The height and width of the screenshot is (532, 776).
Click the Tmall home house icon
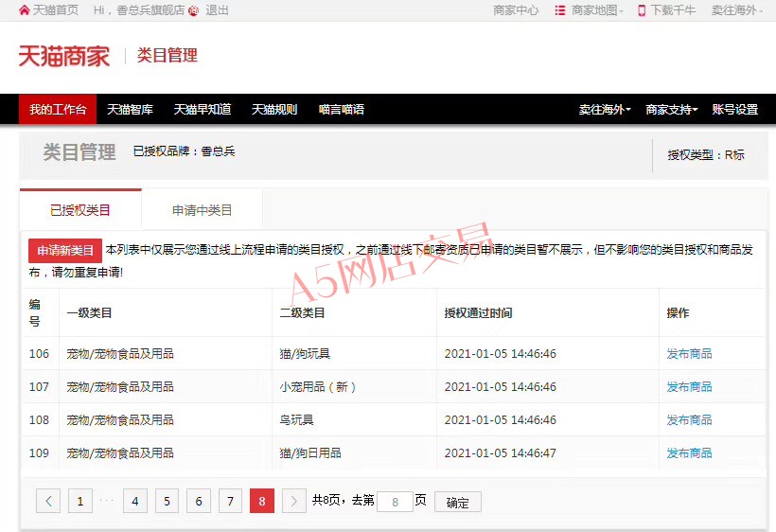[24, 9]
